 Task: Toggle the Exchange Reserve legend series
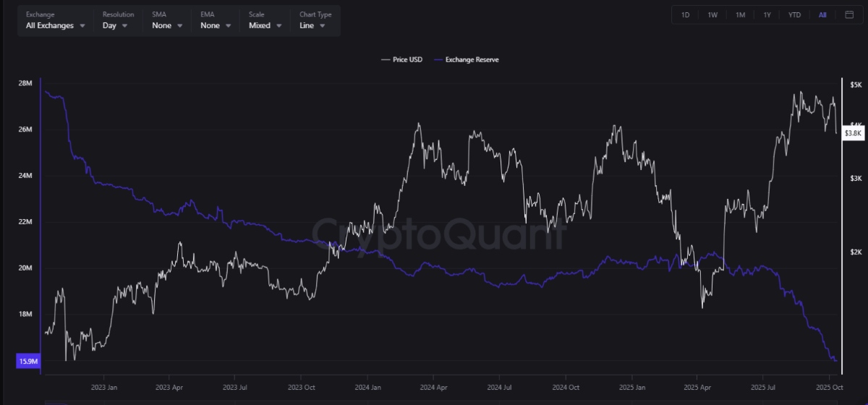tap(472, 59)
